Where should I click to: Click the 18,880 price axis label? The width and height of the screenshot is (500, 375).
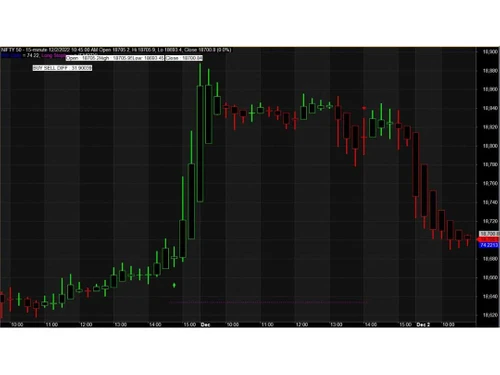click(490, 71)
